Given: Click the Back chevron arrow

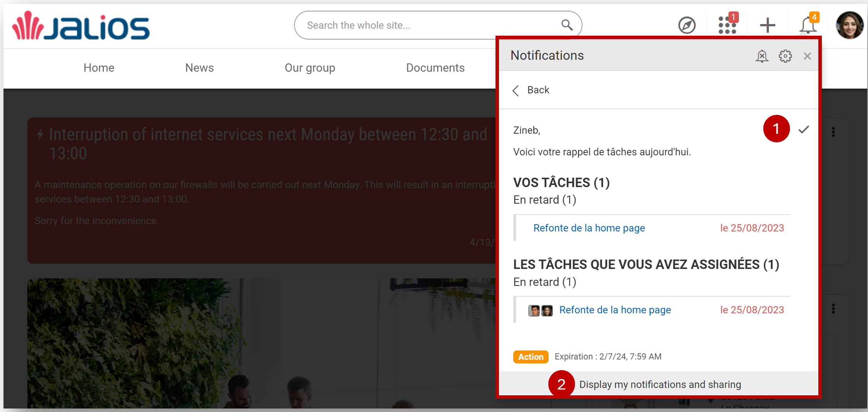Looking at the screenshot, I should click(x=516, y=90).
